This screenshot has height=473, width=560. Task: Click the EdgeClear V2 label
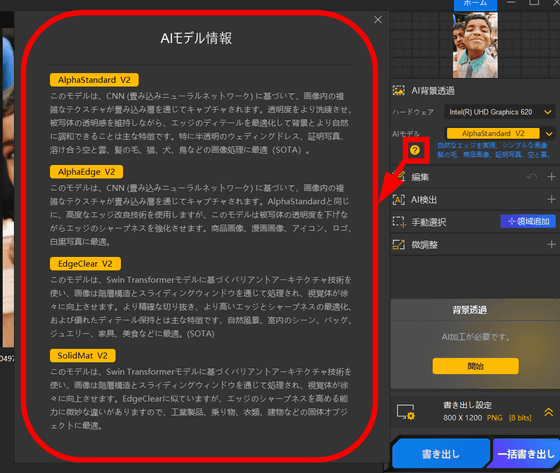coord(85,264)
